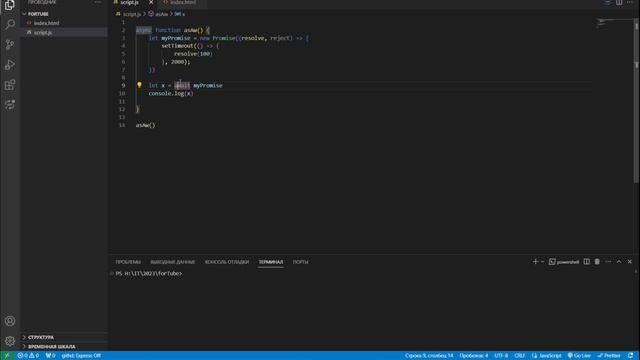Change indentation via Пробелов: 4

pos(473,356)
